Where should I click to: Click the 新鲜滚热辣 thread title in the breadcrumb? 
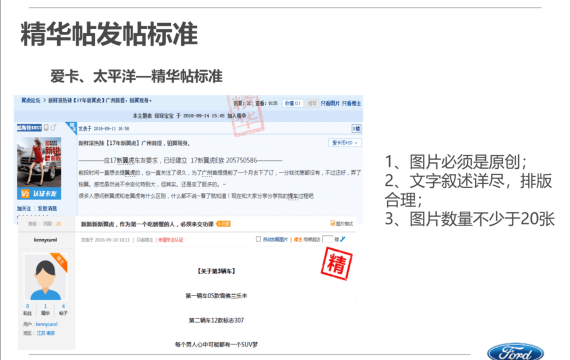(x=100, y=100)
